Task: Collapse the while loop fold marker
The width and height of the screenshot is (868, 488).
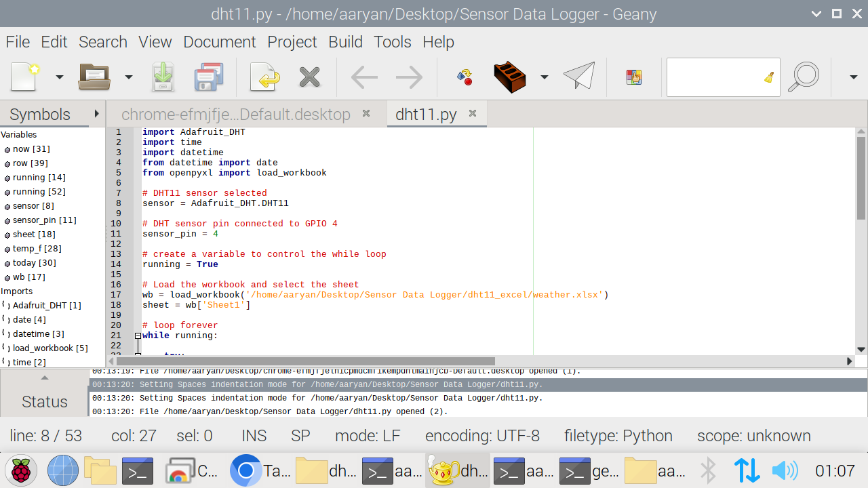Action: 138,335
